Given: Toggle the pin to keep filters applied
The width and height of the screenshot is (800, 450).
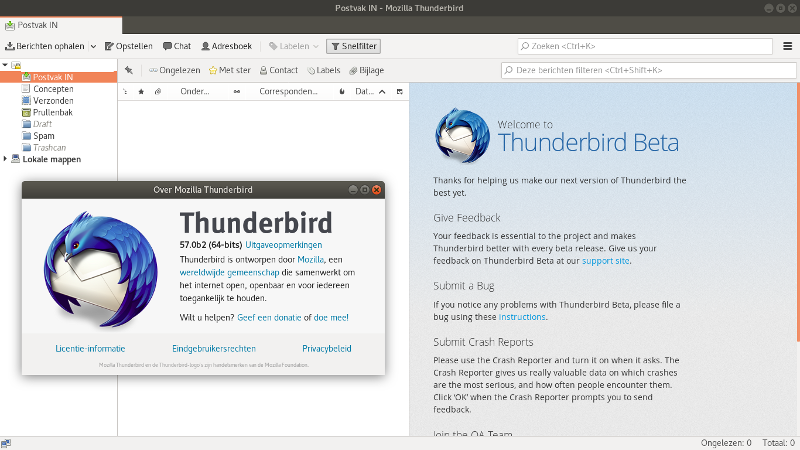Looking at the screenshot, I should point(129,70).
